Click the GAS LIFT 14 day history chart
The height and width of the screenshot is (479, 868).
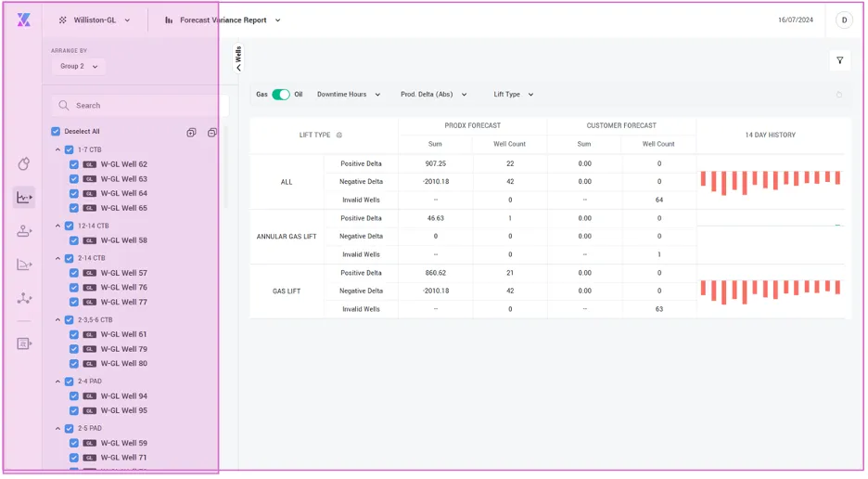[771, 291]
